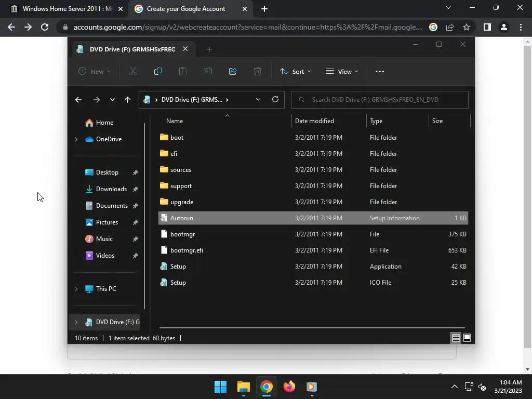Click the Paste clipboard icon in Explorer

click(182, 71)
